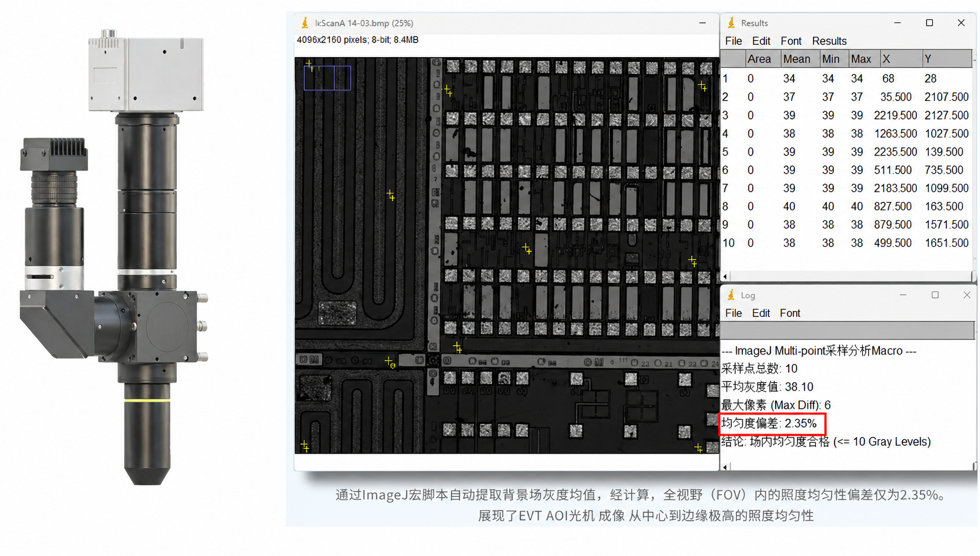Click the ImageJ icon in Results title bar

(x=732, y=22)
